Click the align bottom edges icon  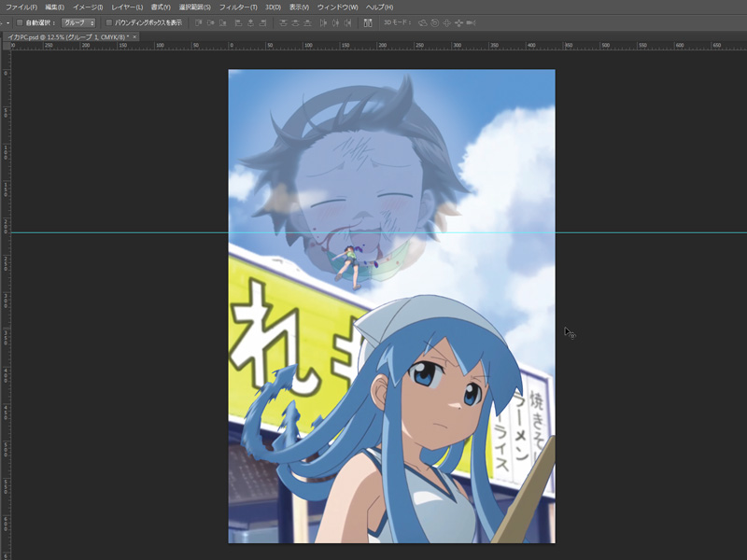tap(223, 22)
